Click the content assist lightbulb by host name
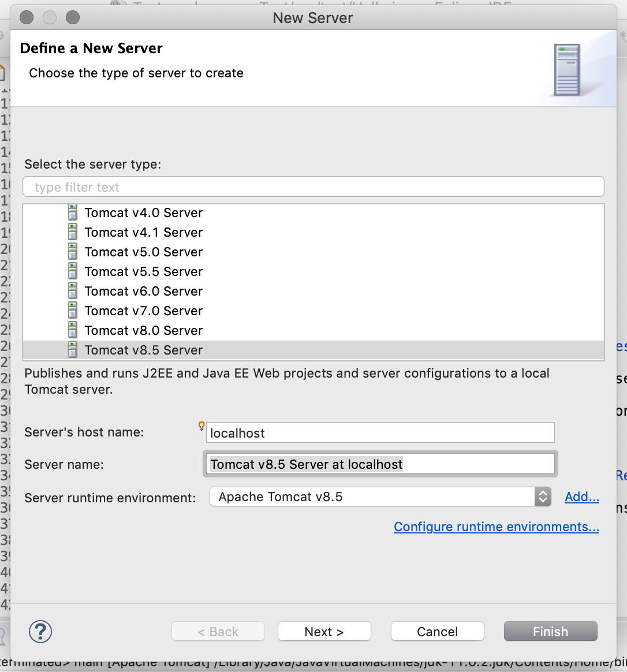627x672 pixels. pos(201,425)
